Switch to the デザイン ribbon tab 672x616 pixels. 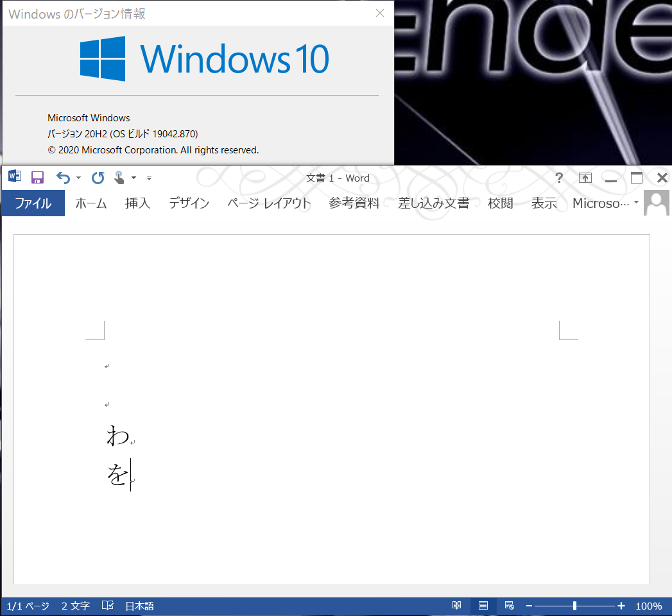[x=189, y=203]
